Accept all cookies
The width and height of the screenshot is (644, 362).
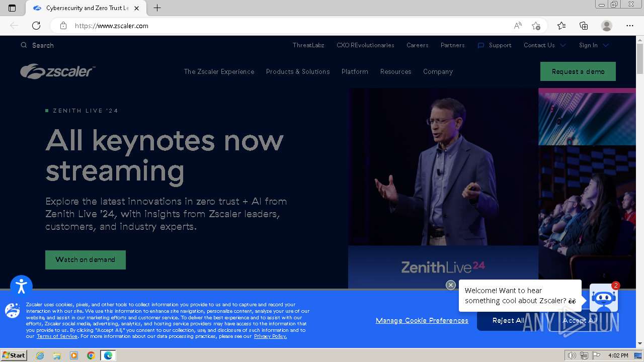pyautogui.click(x=580, y=320)
